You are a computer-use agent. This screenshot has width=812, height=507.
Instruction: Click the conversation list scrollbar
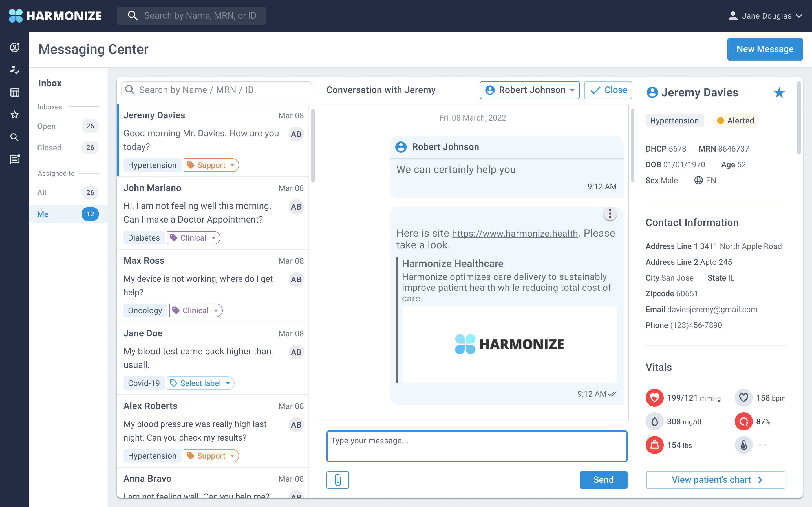(313, 146)
